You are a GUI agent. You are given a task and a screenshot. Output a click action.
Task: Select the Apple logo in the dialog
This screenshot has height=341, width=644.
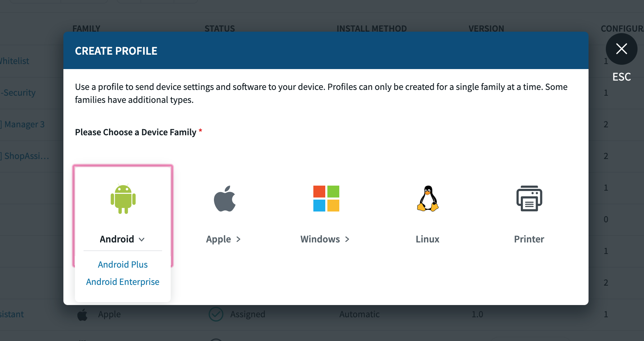[225, 199]
